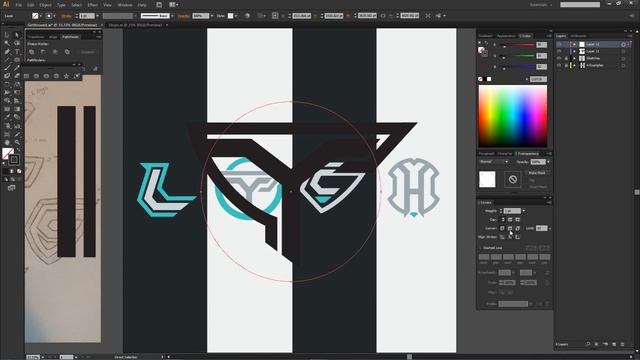Hide Layer 12 with eye icon
This screenshot has width=640, height=360.
coord(559,44)
